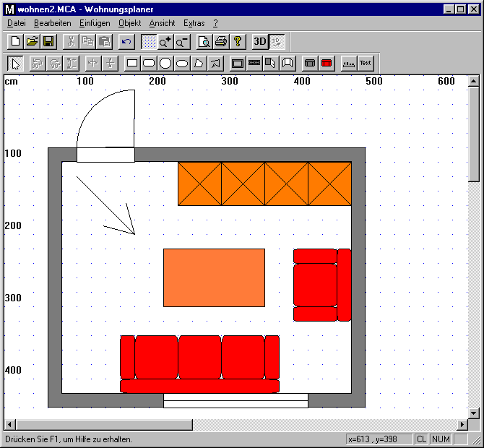Open the Datei menu
Image resolution: width=484 pixels, height=448 pixels.
(16, 23)
